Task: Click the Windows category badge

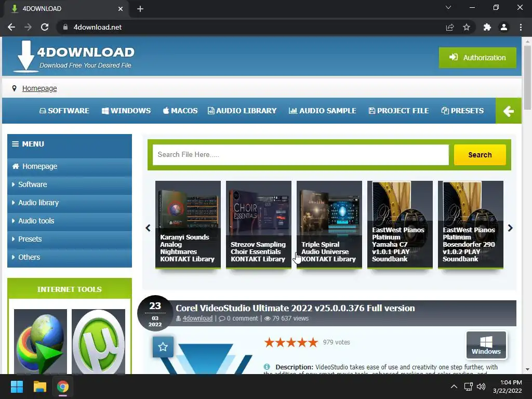Action: tap(486, 345)
